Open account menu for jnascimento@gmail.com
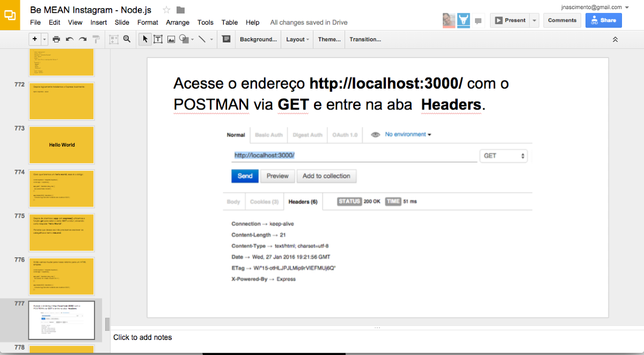Screen dimensions: 644x355 coord(596,7)
